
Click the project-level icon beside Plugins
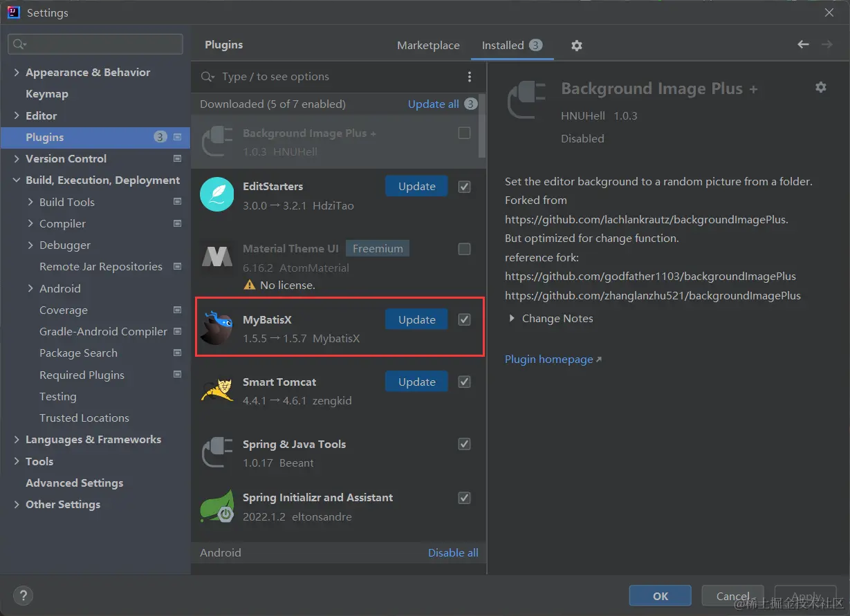point(178,137)
